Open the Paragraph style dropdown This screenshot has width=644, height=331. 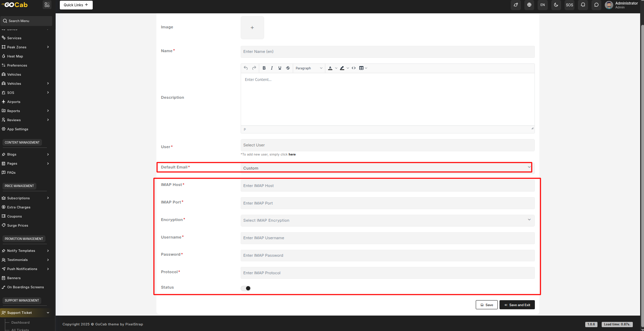pyautogui.click(x=309, y=68)
